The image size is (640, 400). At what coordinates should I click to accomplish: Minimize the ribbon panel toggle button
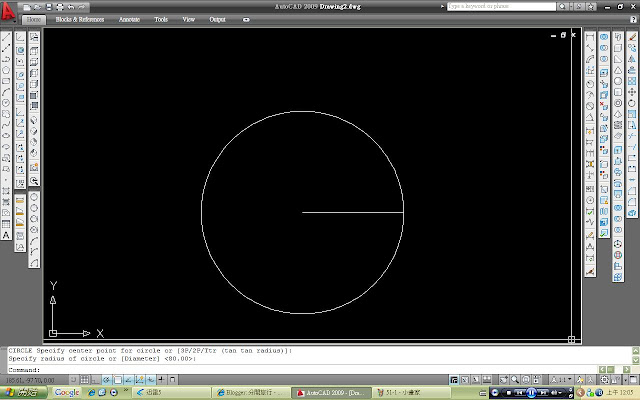pos(246,20)
